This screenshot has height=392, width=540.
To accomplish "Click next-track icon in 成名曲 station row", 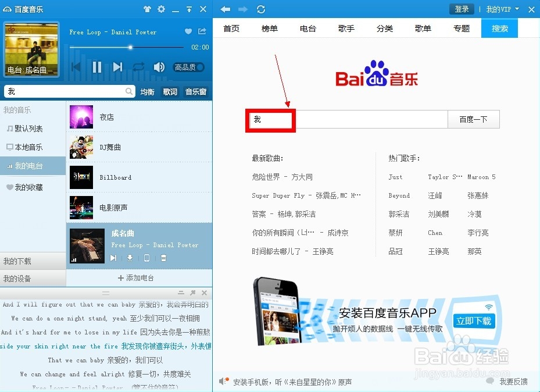I will tap(113, 258).
